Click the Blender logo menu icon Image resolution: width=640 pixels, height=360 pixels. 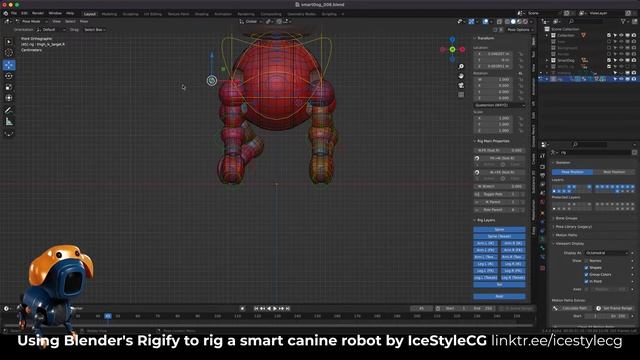coord(5,13)
